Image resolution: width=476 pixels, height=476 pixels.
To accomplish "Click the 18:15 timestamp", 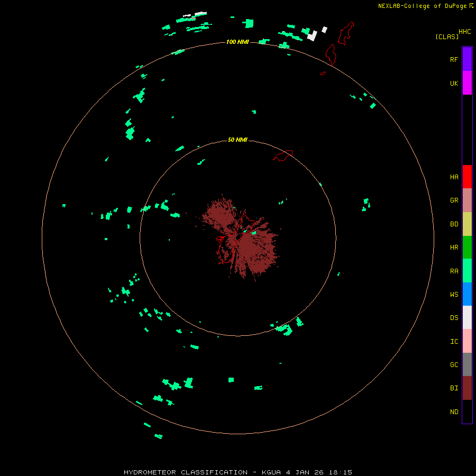I will [x=342, y=472].
